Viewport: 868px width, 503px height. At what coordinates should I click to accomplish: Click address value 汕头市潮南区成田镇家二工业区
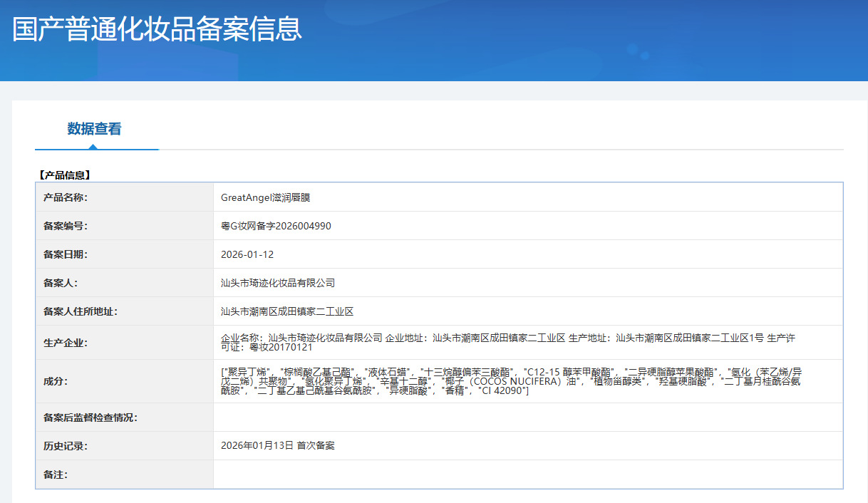click(x=287, y=311)
